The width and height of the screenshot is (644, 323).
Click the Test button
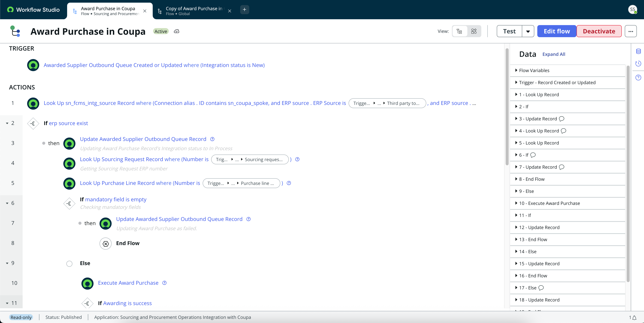click(x=509, y=31)
